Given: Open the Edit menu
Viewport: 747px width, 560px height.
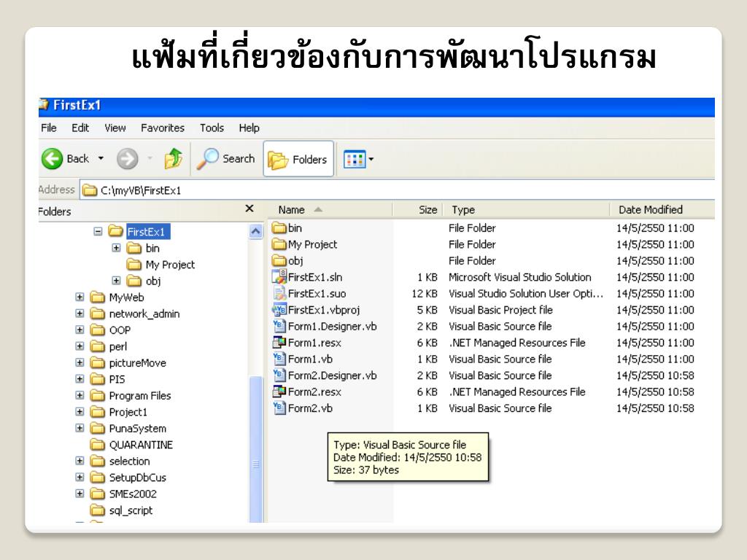Looking at the screenshot, I should tap(80, 128).
